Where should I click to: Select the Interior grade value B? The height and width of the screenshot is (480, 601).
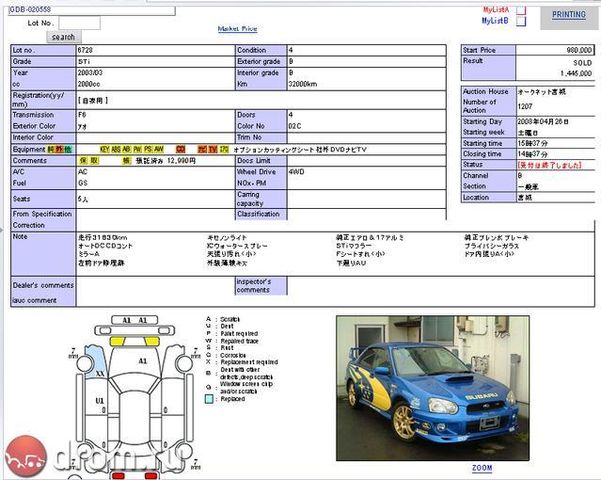coord(291,73)
